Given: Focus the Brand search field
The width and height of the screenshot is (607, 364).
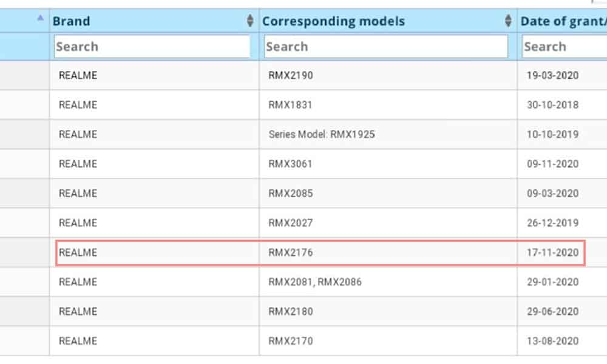Looking at the screenshot, I should coord(152,47).
